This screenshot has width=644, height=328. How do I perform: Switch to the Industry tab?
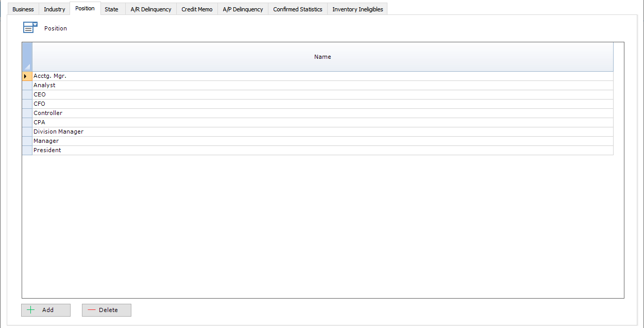tap(54, 9)
